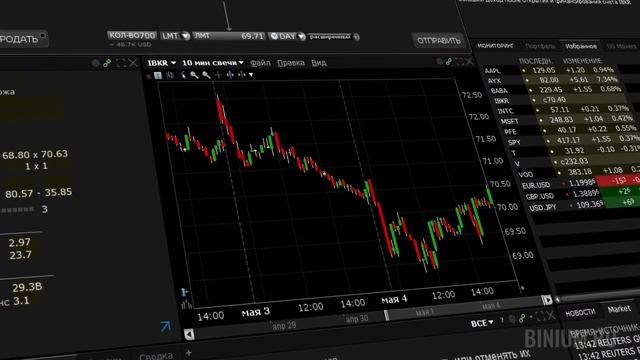Viewport: 640px width, 360px height.
Task: Click the КОЛ-ВО 700 quantity field
Action: (x=132, y=36)
